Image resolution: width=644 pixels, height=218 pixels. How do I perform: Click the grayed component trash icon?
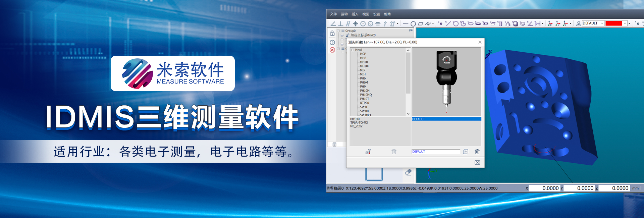tap(394, 152)
